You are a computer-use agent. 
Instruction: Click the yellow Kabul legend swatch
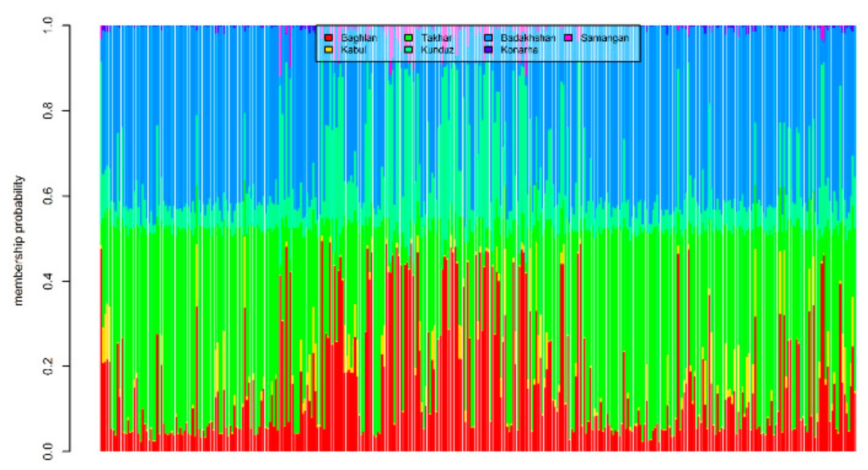coord(328,49)
